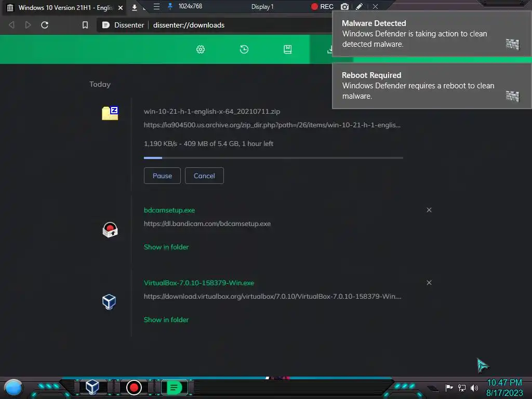532x399 pixels.
Task: Start recording with the REC button
Action: click(322, 6)
